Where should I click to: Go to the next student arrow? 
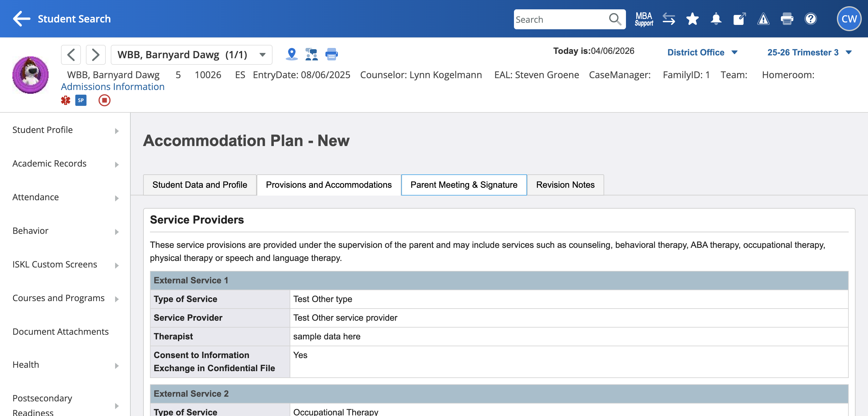click(96, 54)
